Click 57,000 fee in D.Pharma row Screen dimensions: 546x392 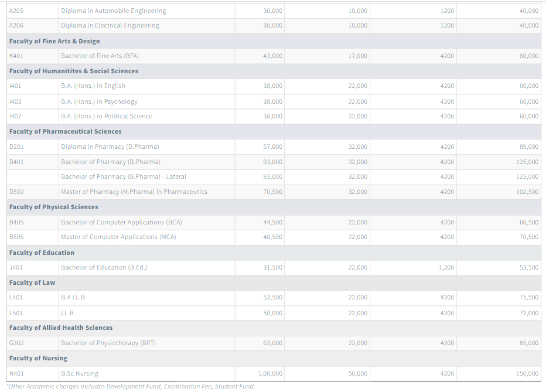[272, 146]
